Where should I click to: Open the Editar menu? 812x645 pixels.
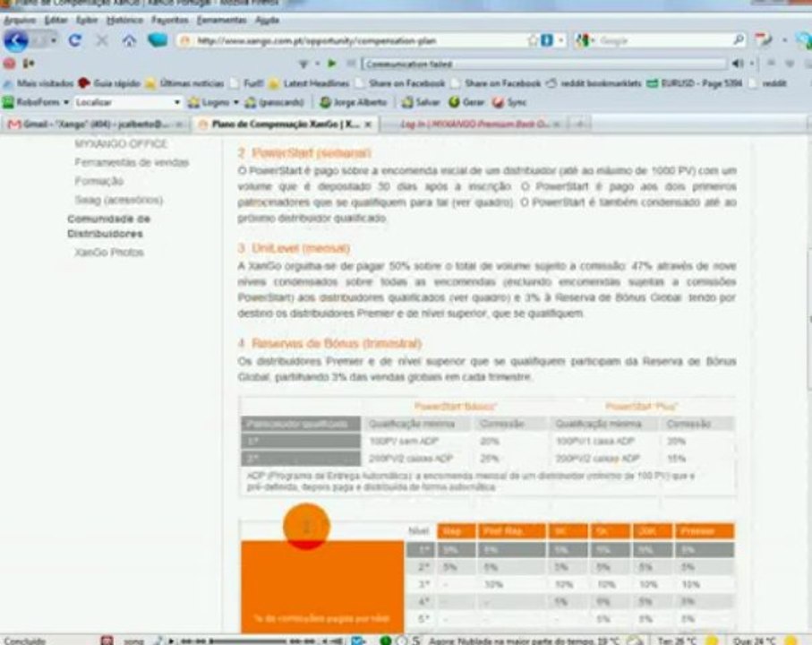coord(56,21)
